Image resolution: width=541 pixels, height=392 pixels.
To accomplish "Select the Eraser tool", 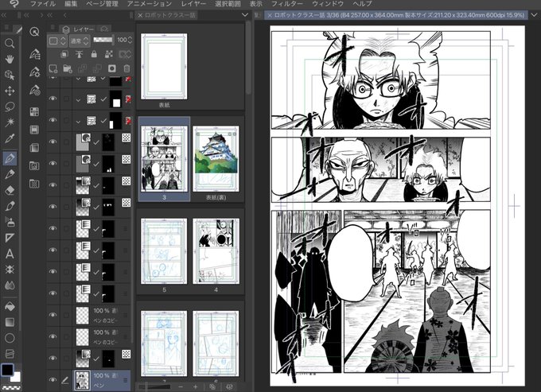I will 10,190.
